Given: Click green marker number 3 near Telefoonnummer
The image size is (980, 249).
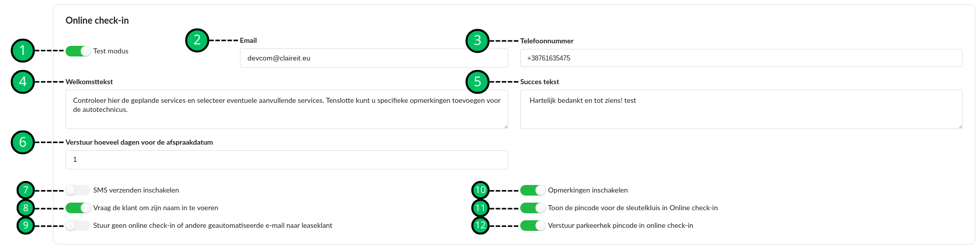Looking at the screenshot, I should [x=477, y=41].
